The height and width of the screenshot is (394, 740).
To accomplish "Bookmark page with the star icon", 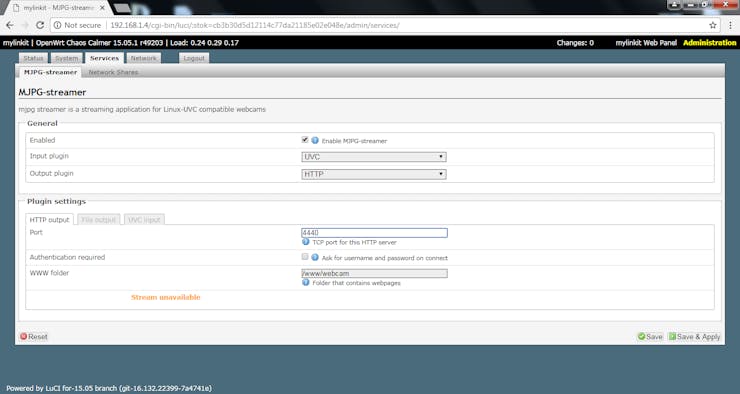I will [713, 25].
